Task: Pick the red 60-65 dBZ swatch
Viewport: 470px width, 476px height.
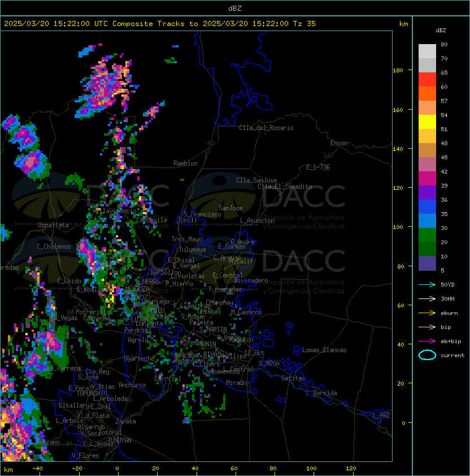Action: click(427, 79)
